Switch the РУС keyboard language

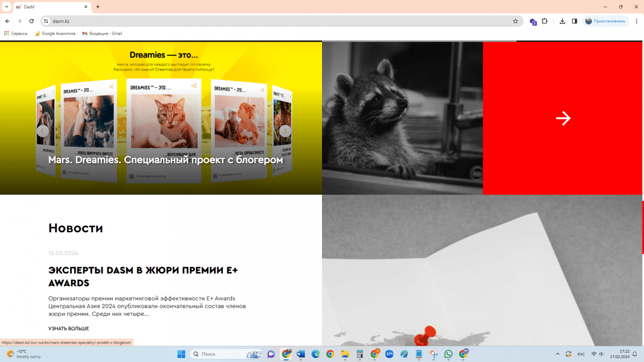click(581, 354)
